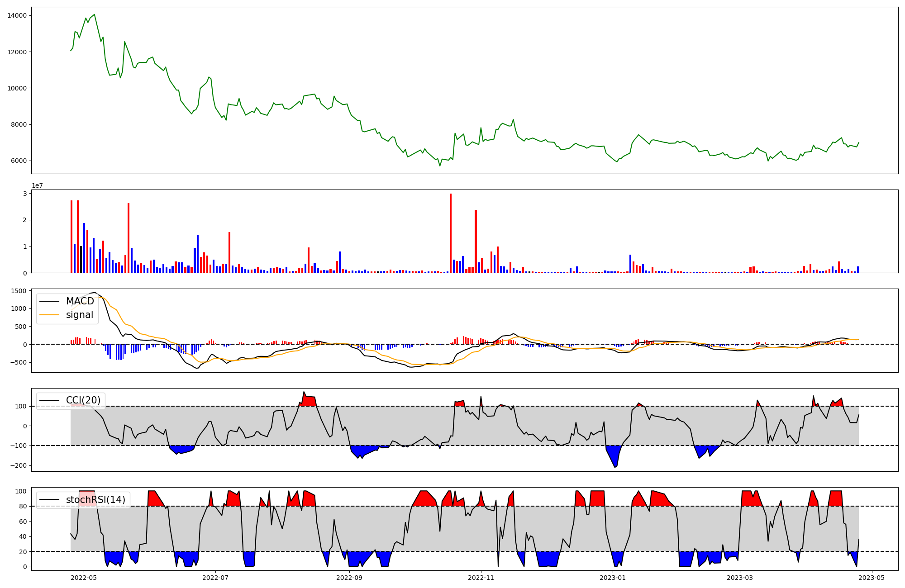Viewport: 905px width, 588px height.
Task: Click the 12000 price axis tick
Action: [17, 52]
